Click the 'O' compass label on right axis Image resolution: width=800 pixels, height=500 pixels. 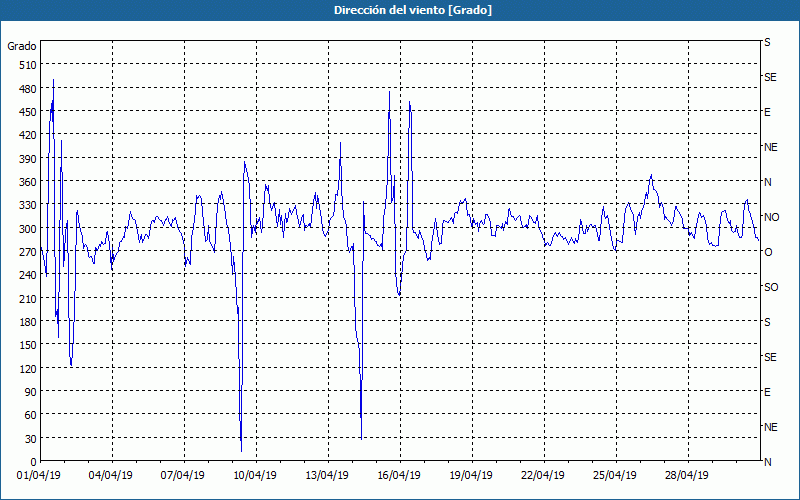pos(768,252)
